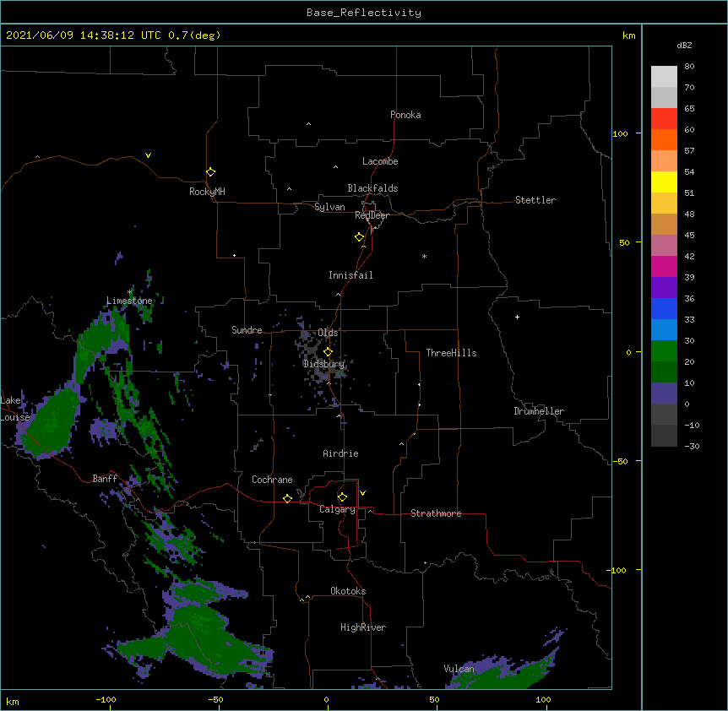Viewport: 728px width, 711px height.
Task: Click the HighRiver town label
Action: click(363, 627)
